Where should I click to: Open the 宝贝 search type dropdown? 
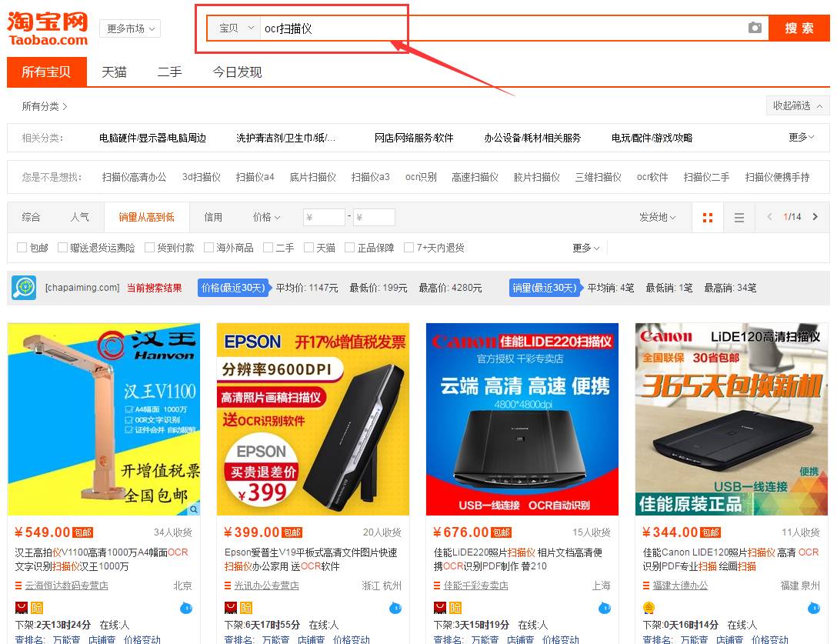(235, 28)
